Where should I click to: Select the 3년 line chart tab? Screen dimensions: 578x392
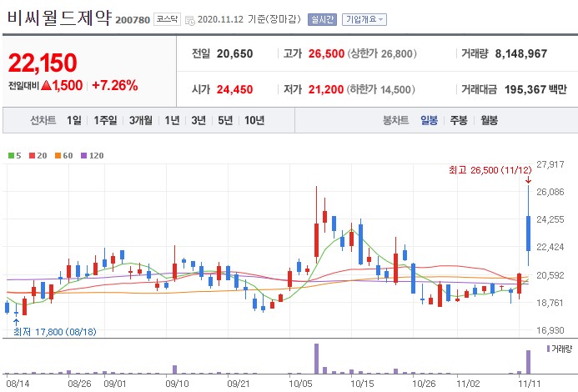click(x=199, y=120)
